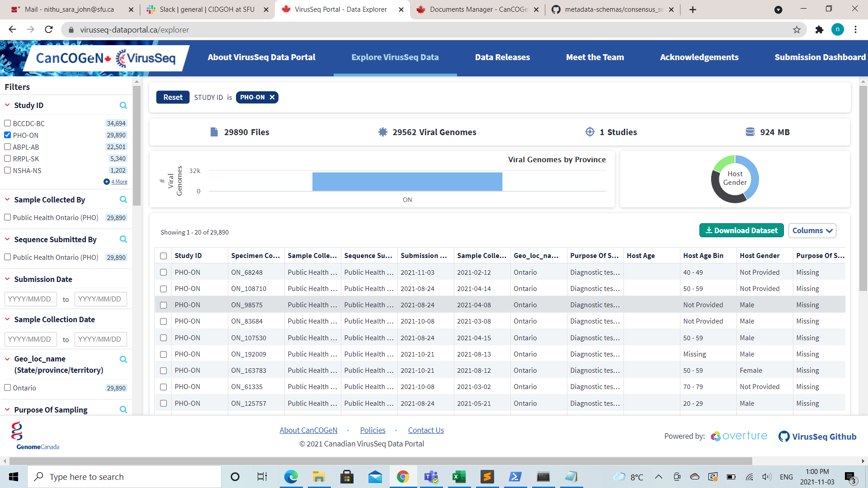Uncheck the PHO-ON study filter
The height and width of the screenshot is (488, 868).
click(x=7, y=135)
